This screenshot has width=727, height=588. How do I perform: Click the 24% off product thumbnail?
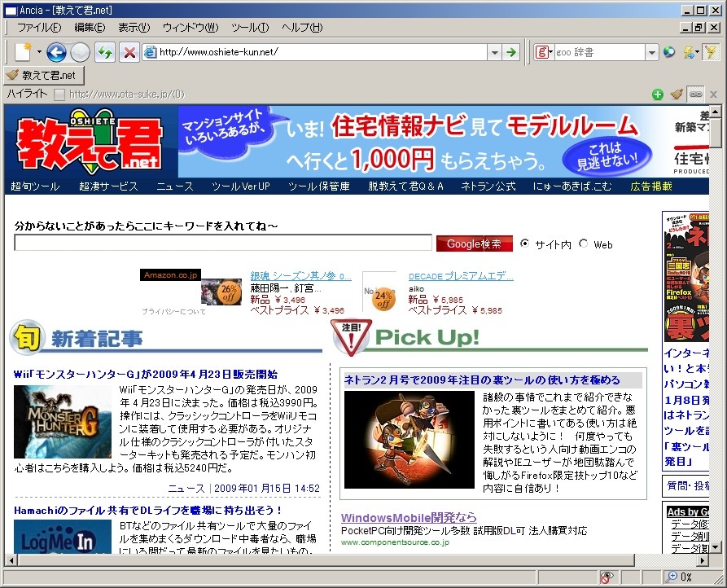[x=379, y=292]
